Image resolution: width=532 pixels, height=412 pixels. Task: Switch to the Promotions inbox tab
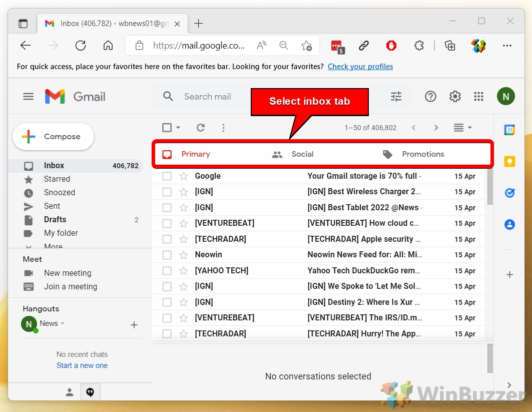423,154
